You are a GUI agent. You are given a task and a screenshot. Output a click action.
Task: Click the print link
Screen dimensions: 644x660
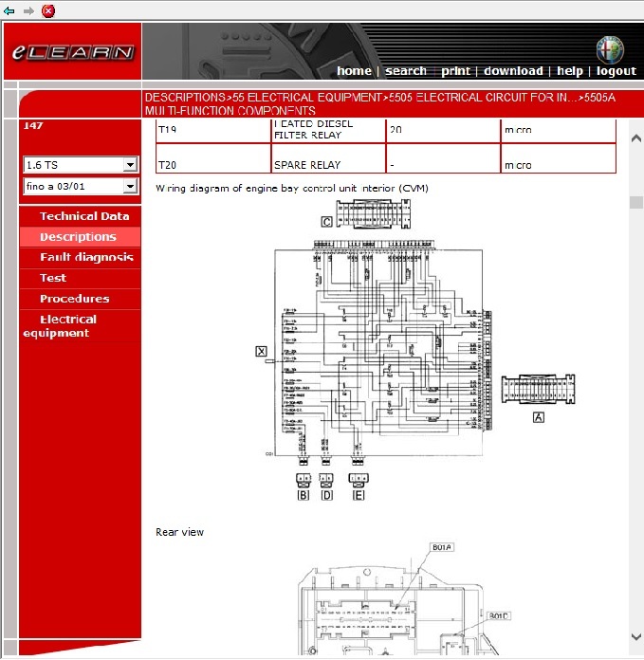tap(455, 71)
